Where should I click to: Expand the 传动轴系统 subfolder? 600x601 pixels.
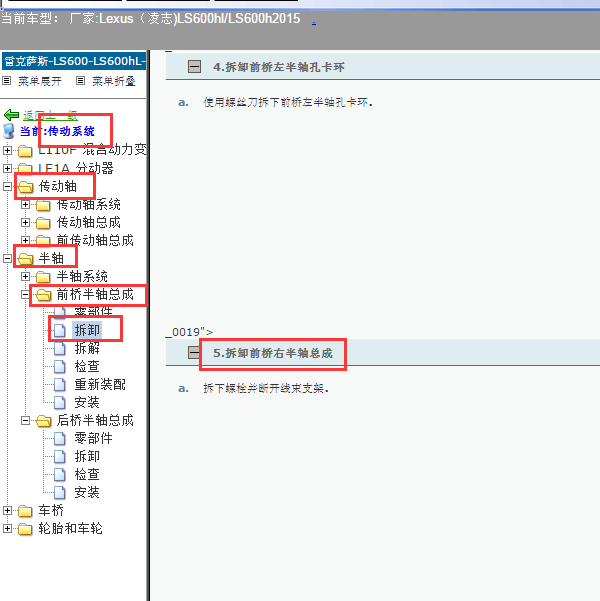[x=25, y=204]
